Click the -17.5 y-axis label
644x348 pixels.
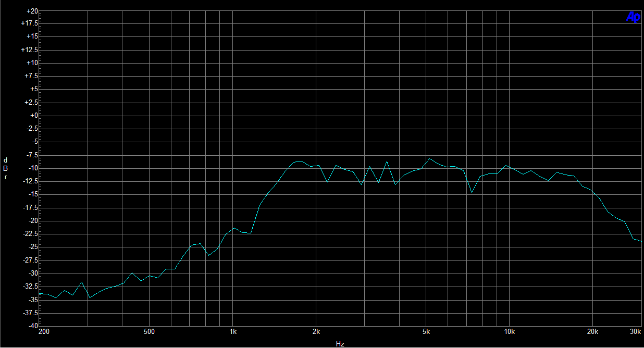click(x=30, y=207)
